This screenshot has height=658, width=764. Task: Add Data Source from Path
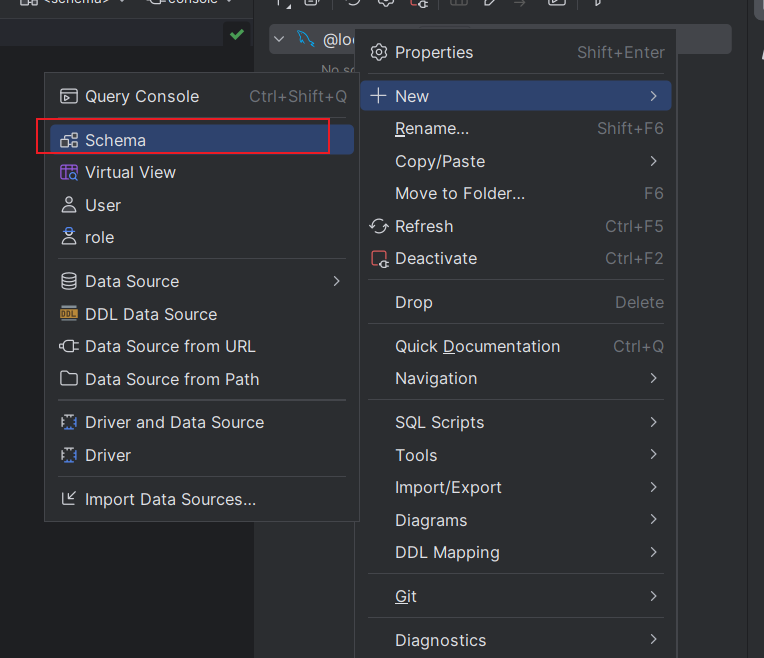pos(172,379)
